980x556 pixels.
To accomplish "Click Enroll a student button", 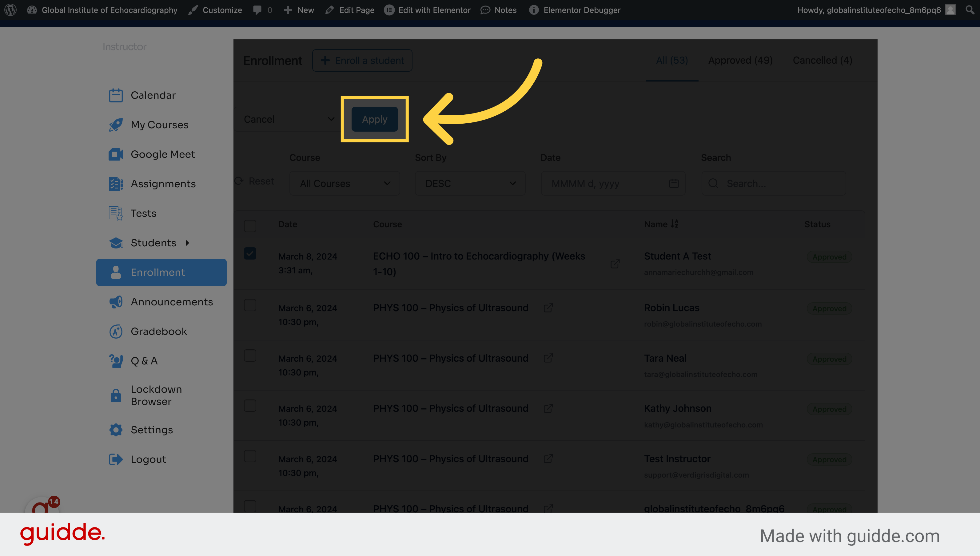I will (362, 60).
